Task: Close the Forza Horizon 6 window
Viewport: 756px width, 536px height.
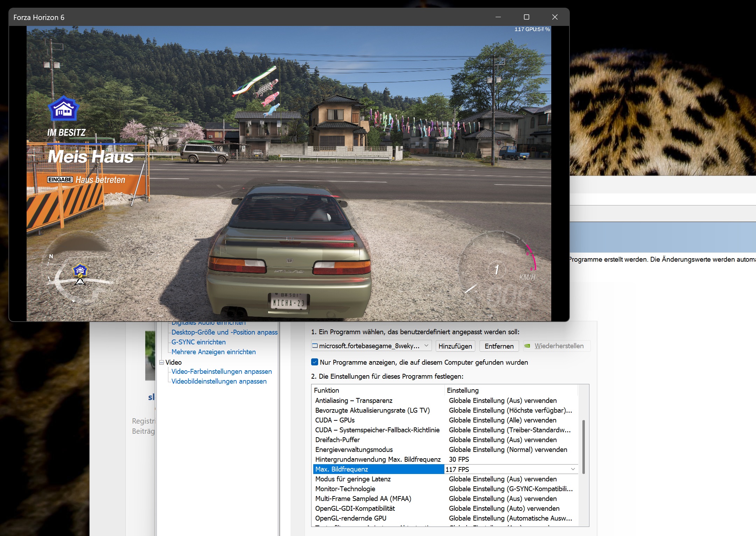Action: click(x=555, y=17)
